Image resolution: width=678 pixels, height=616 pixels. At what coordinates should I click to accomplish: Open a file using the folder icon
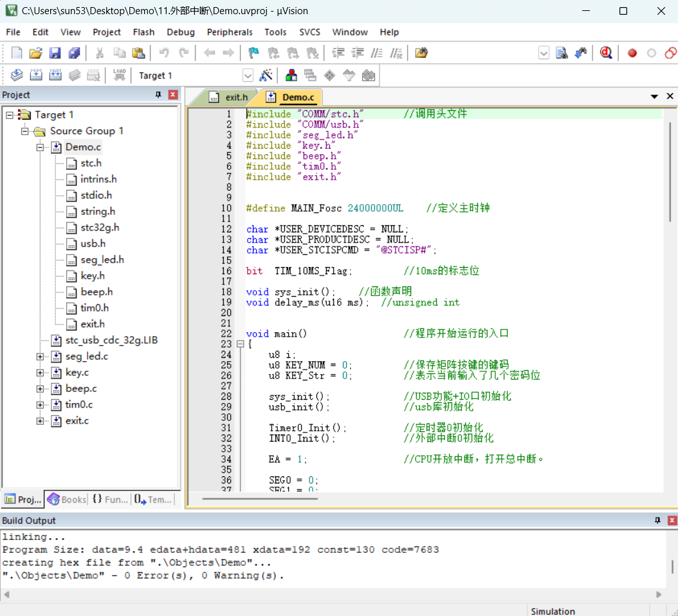click(35, 53)
